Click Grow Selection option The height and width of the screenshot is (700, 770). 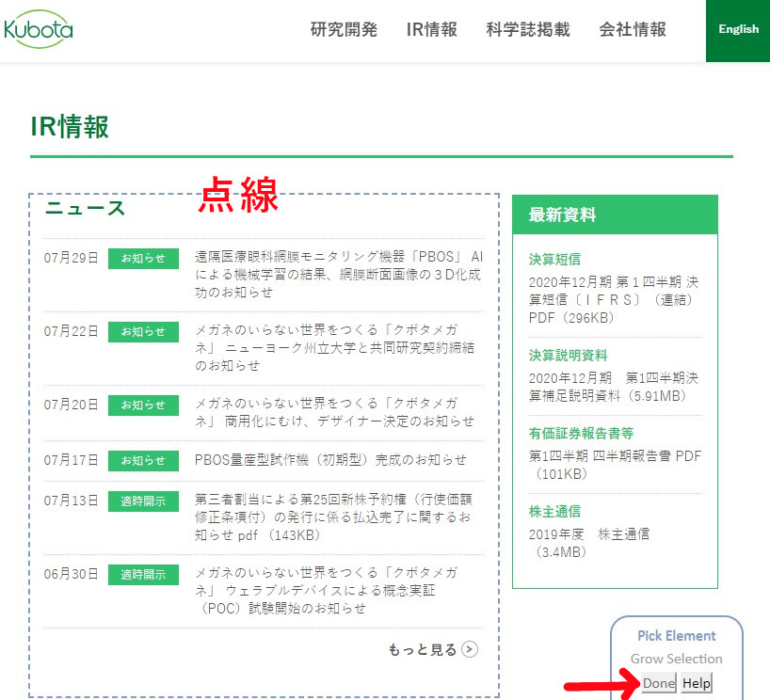pyautogui.click(x=676, y=659)
